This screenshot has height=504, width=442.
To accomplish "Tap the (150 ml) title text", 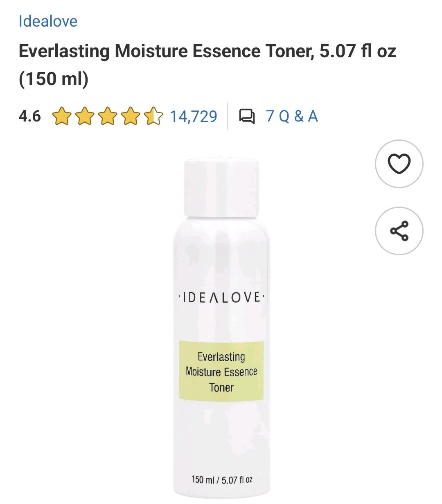I will 54,79.
